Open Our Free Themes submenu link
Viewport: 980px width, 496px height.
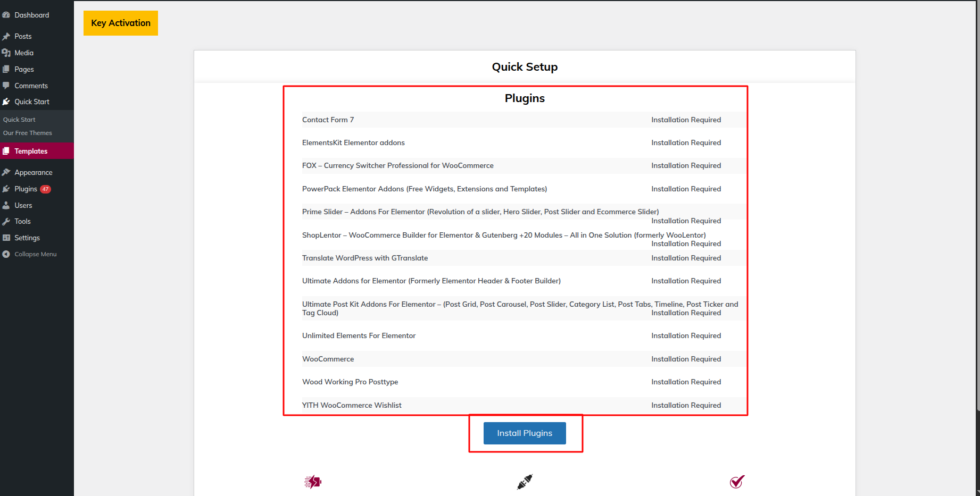pyautogui.click(x=28, y=133)
